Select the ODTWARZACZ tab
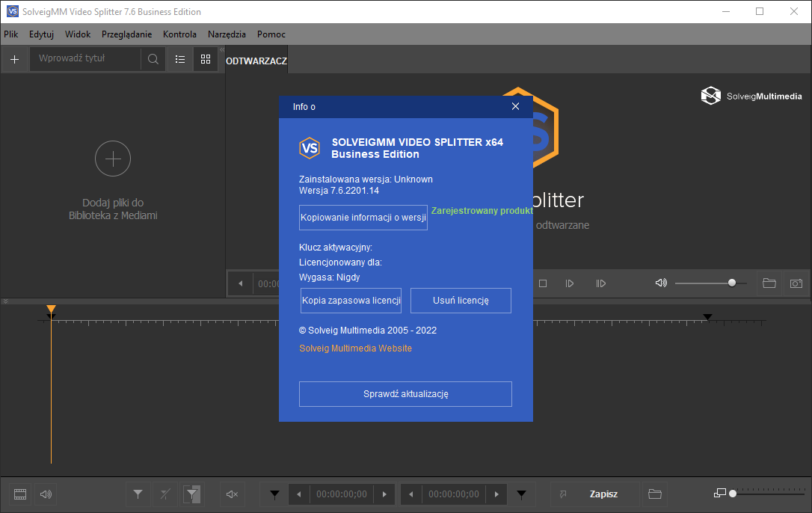The width and height of the screenshot is (812, 513). point(256,61)
